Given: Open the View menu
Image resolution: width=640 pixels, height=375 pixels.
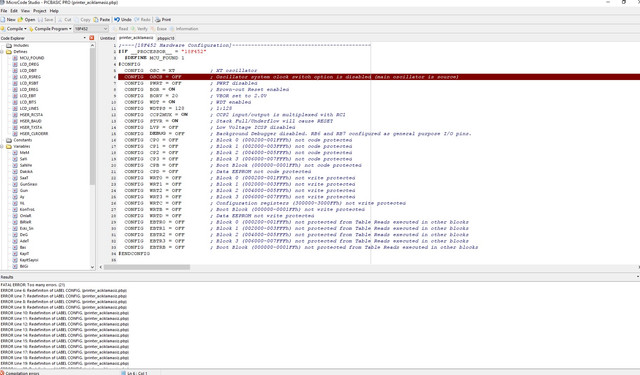Looking at the screenshot, I should pyautogui.click(x=25, y=11).
